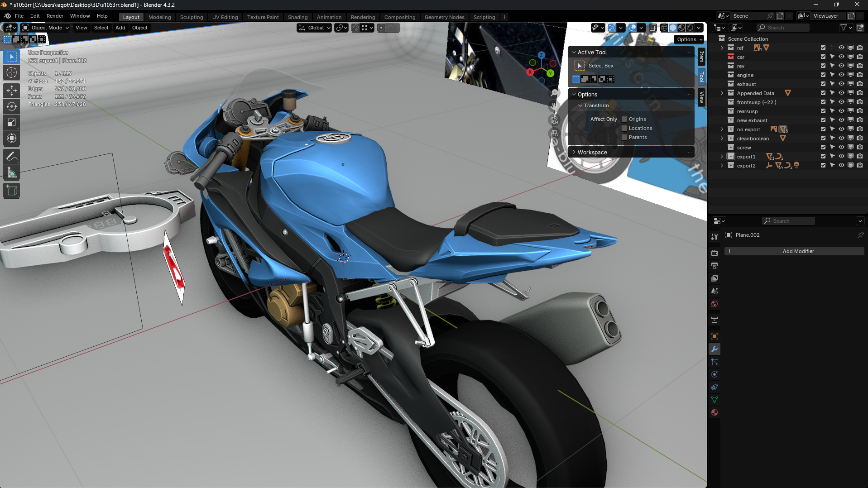Toggle camera view with the camera gizmo
This screenshot has width=868, height=488.
click(x=554, y=120)
